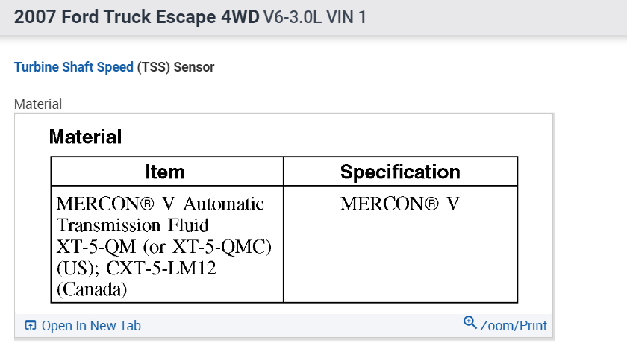Select the Zoom/Print text link
The width and height of the screenshot is (627, 364).
tap(514, 326)
